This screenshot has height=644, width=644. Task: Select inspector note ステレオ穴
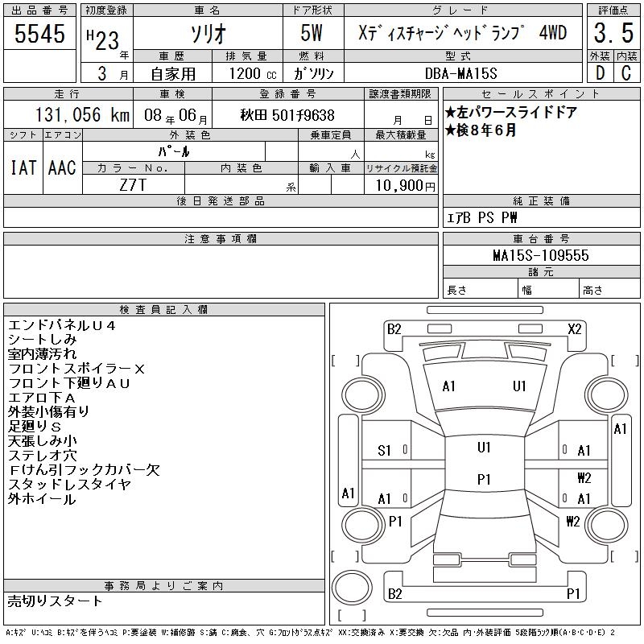click(43, 456)
